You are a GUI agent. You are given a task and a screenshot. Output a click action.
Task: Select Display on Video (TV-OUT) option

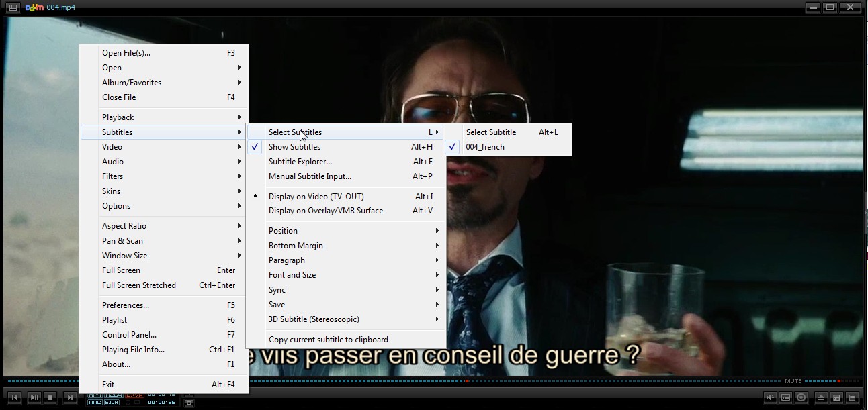pyautogui.click(x=345, y=196)
